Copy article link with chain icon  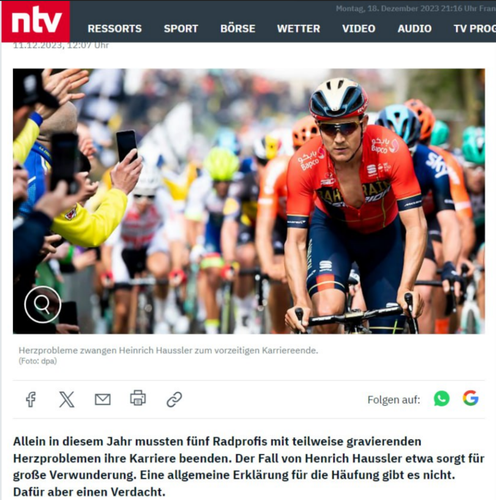[174, 399]
